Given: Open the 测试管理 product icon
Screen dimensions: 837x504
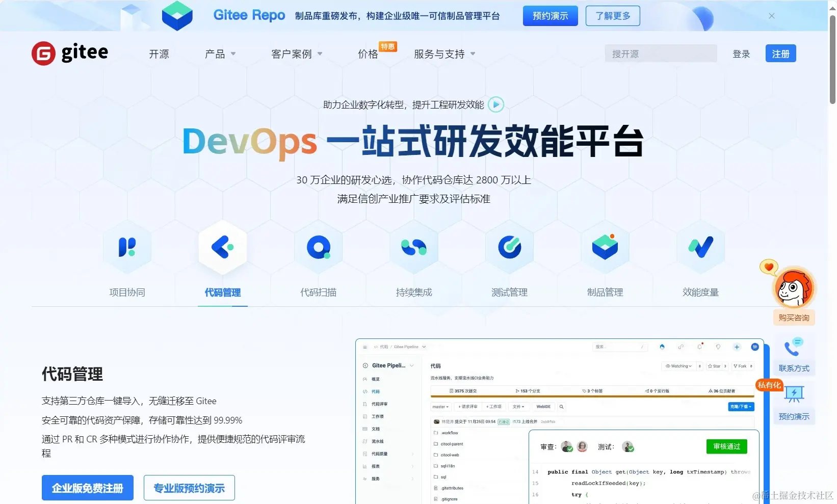Looking at the screenshot, I should tap(510, 248).
